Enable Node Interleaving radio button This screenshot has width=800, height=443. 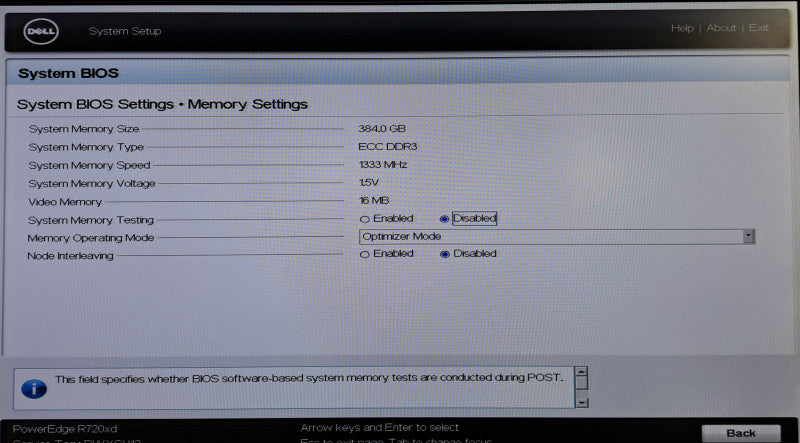pyautogui.click(x=364, y=254)
